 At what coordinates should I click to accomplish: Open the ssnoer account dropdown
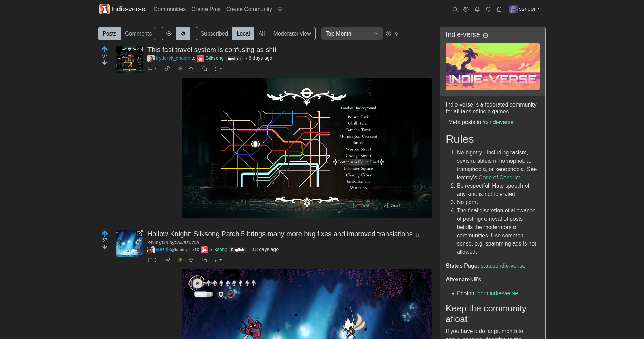click(525, 9)
